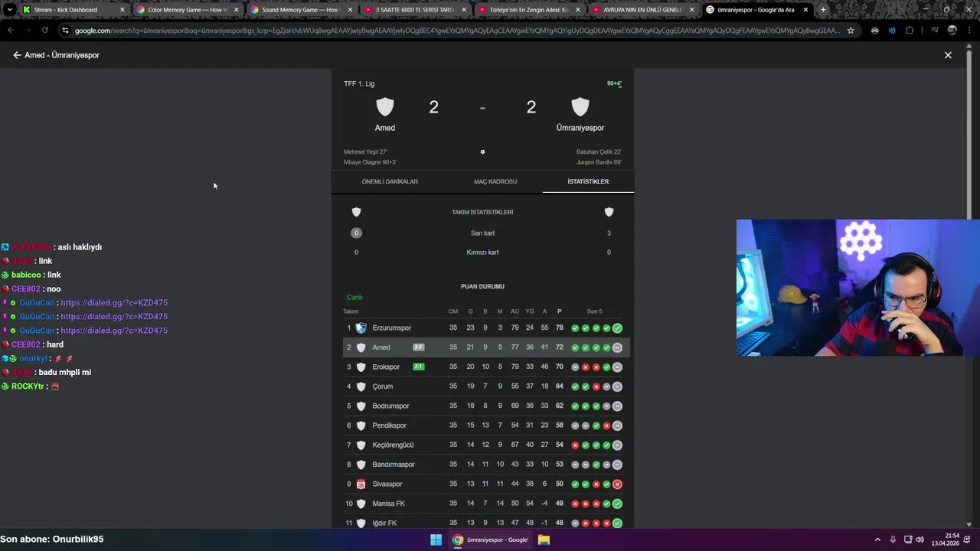Screen dimensions: 980x551
Task: Click the 2-1 live score badge for Erokspor
Action: pyautogui.click(x=418, y=367)
